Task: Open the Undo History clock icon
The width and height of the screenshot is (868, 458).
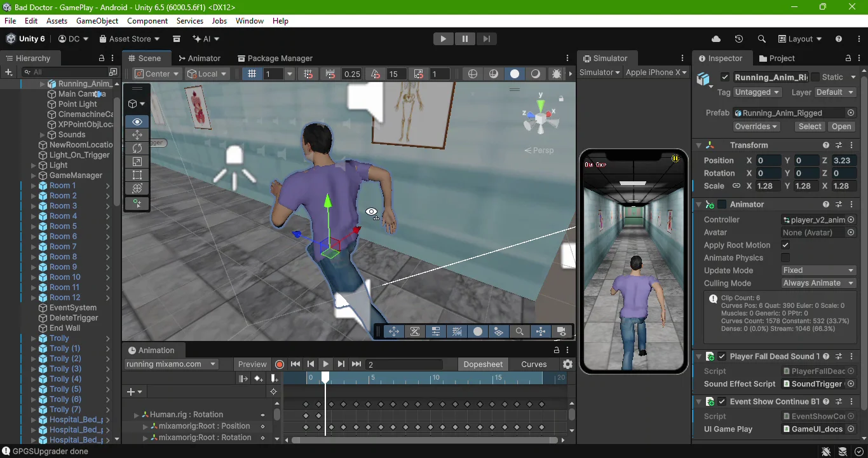Action: 738,39
